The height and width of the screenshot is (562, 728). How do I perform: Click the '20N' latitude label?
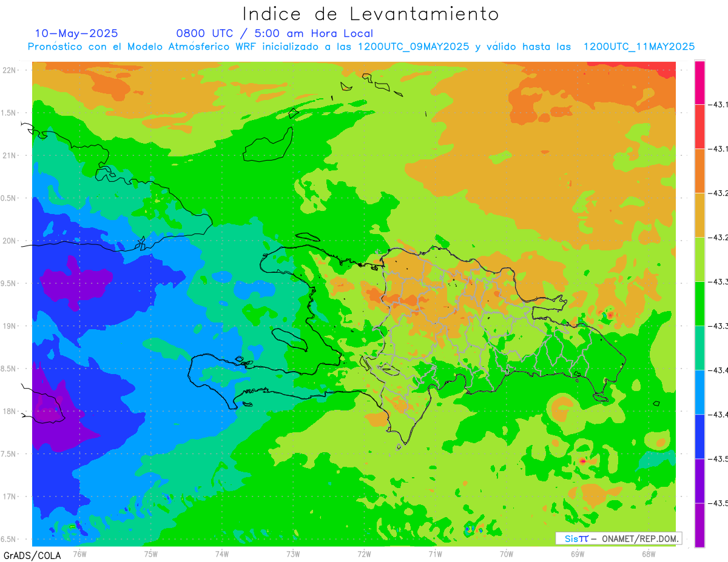tap(9, 241)
